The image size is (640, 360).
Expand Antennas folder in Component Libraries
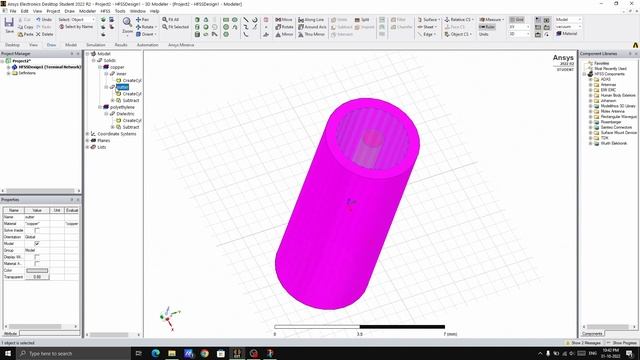point(591,85)
